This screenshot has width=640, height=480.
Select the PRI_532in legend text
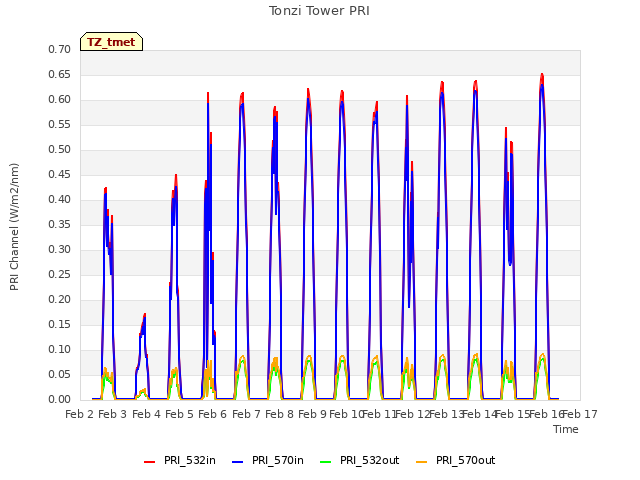[190, 460]
